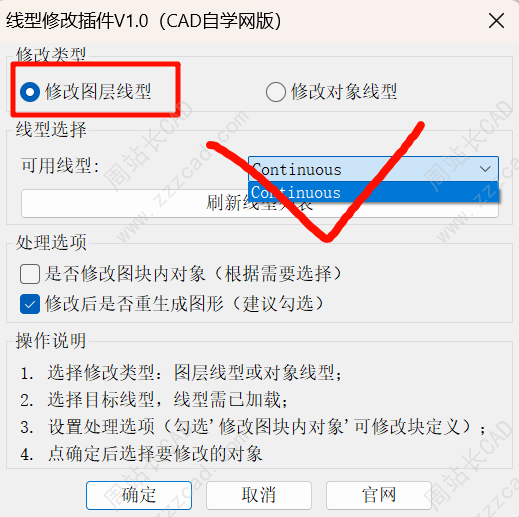
Task: Click the 处理选项 group heading
Action: pyautogui.click(x=51, y=242)
